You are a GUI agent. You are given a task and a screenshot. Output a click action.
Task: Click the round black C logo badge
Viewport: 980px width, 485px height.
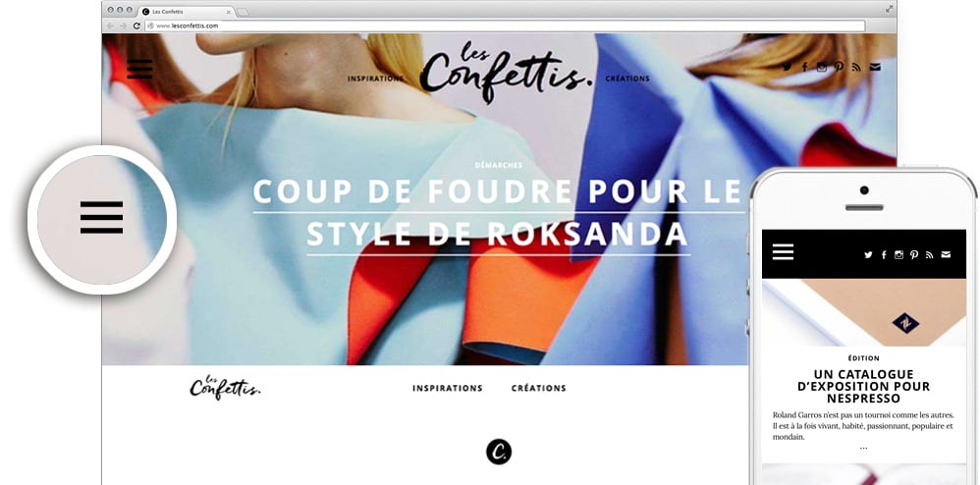[x=499, y=452]
